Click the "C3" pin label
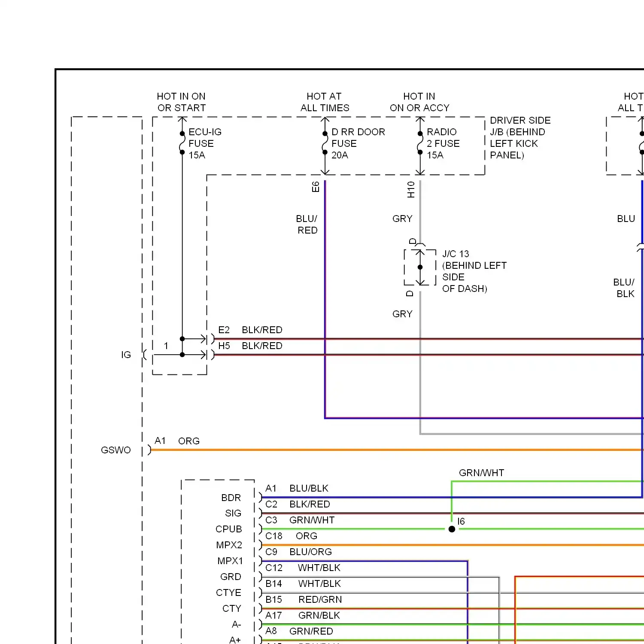Image resolution: width=644 pixels, height=644 pixels. [x=271, y=520]
